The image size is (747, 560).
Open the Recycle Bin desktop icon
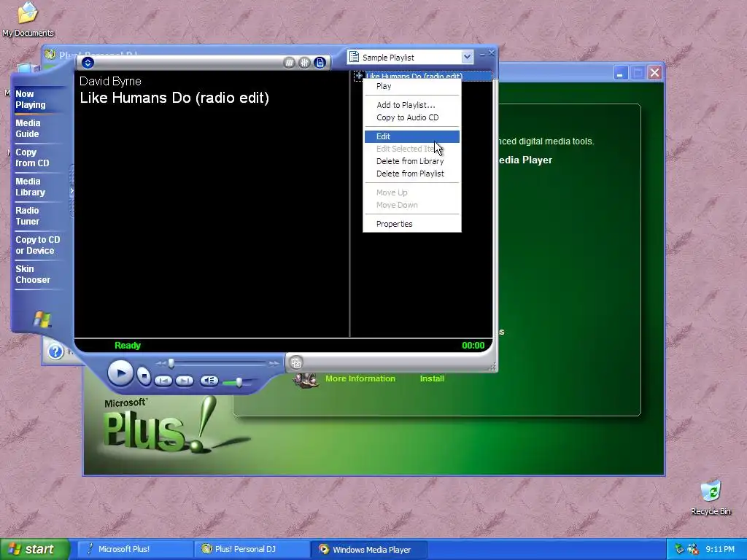(711, 497)
